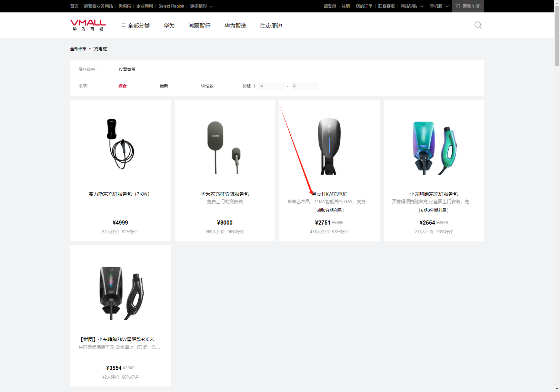
Task: Click 6期0分期利息 tag on 星云 charger
Action: [x=329, y=210]
